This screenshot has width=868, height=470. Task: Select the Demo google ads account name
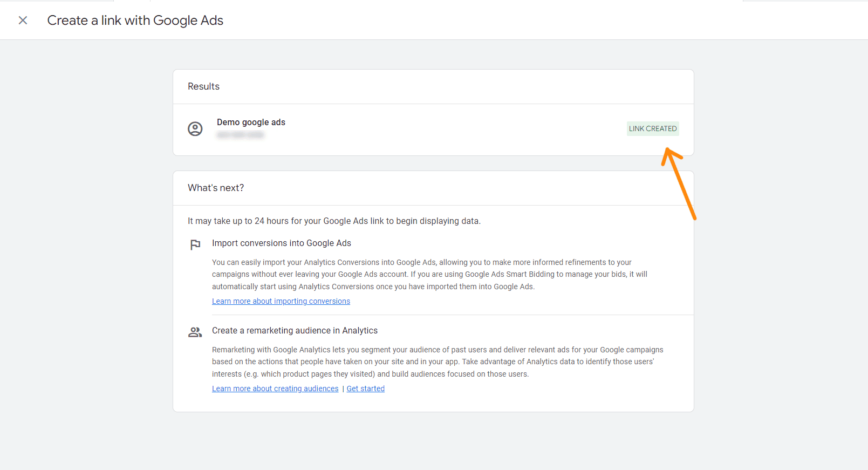pyautogui.click(x=251, y=122)
